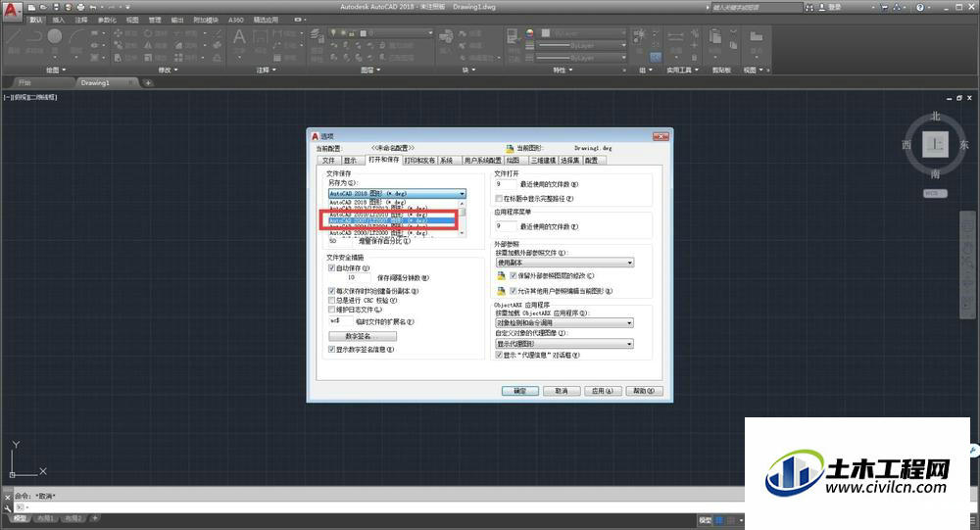Select the Circle tool in ribbon
Screen dimensions: 980x530
click(x=55, y=37)
